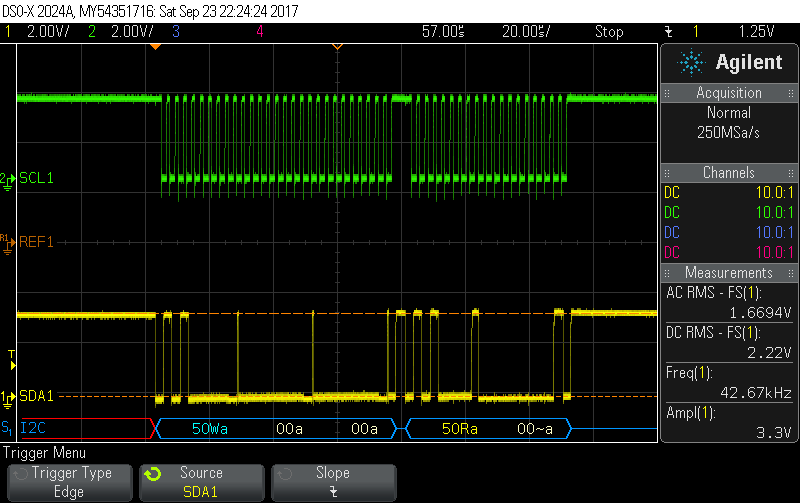Click the Freq(1) 42.67kHz measurement

click(729, 383)
